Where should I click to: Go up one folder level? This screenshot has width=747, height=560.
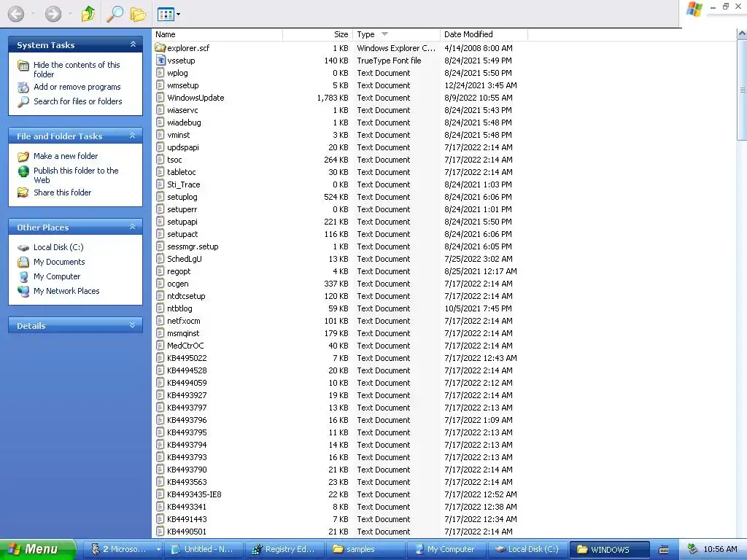(x=88, y=14)
